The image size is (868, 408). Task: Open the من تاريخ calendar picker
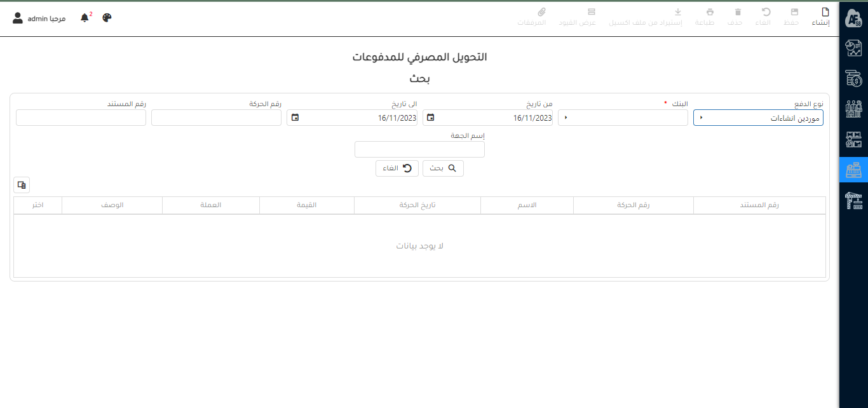[431, 118]
